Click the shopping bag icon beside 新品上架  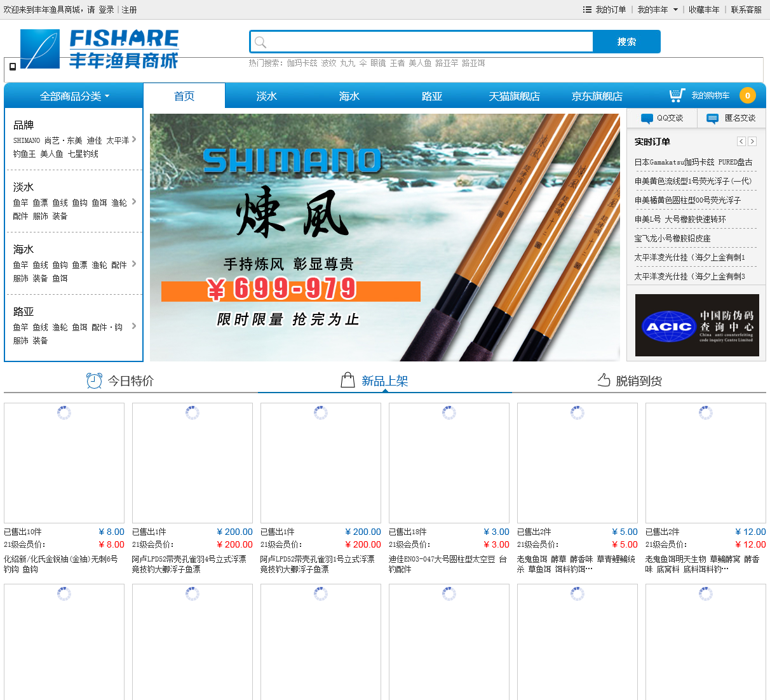point(348,380)
